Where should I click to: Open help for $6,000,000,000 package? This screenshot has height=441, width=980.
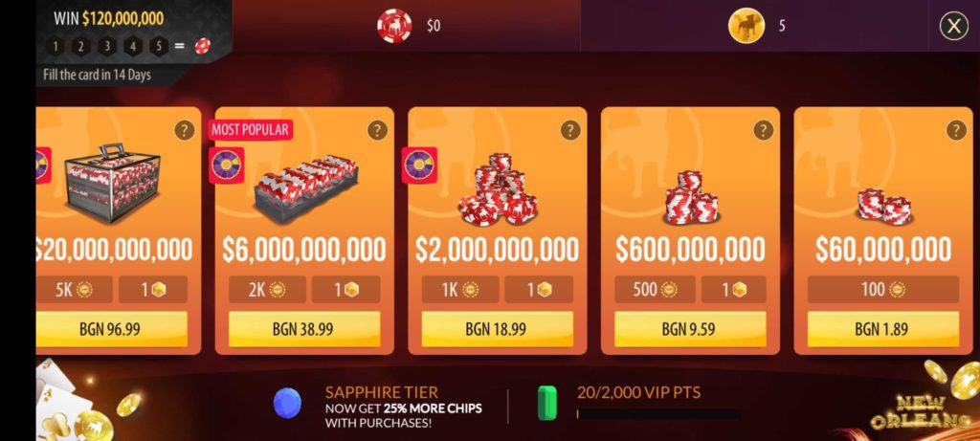coord(377,130)
